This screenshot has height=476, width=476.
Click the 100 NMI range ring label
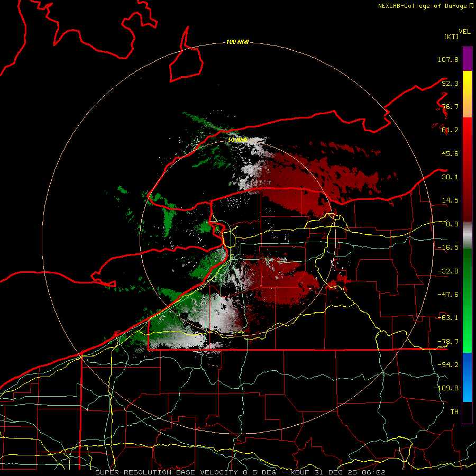[237, 42]
